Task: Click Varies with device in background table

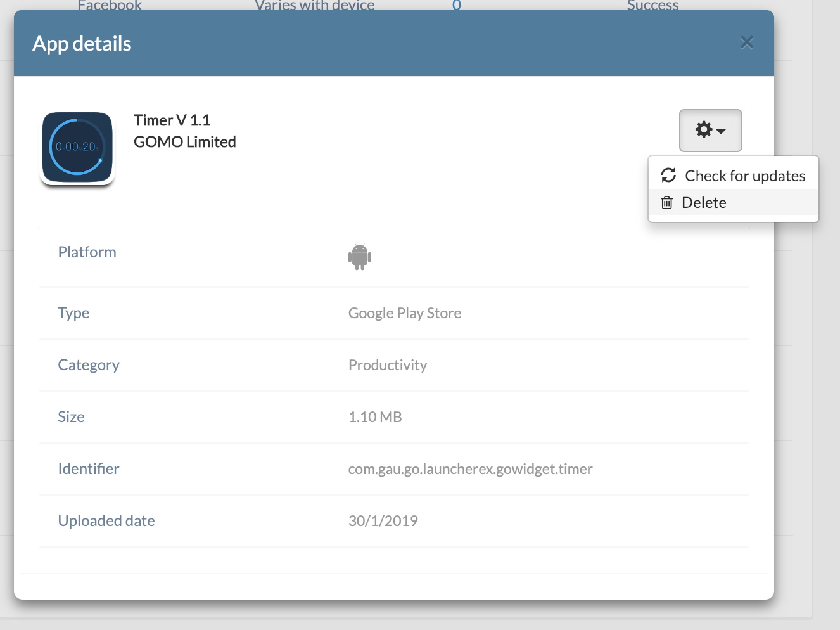Action: tap(315, 5)
